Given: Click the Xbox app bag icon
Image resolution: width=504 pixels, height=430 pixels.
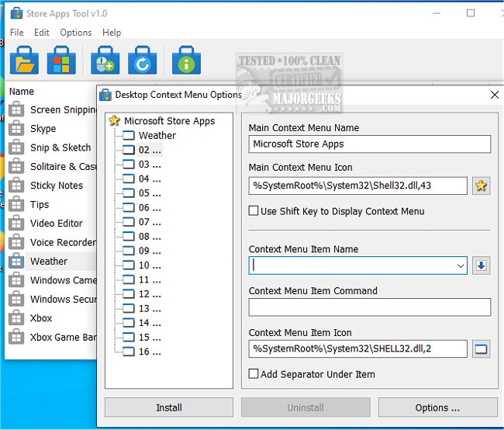Looking at the screenshot, I should pyautogui.click(x=16, y=318).
